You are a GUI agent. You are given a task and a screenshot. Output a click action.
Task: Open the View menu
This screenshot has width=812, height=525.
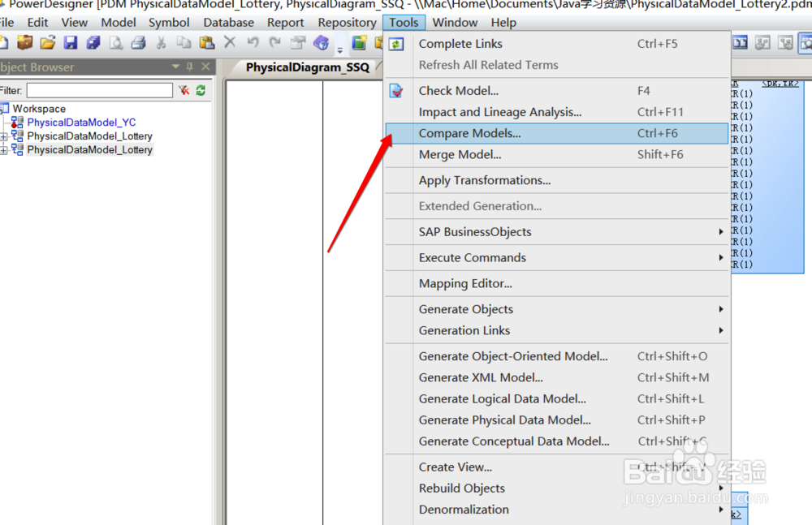click(74, 23)
